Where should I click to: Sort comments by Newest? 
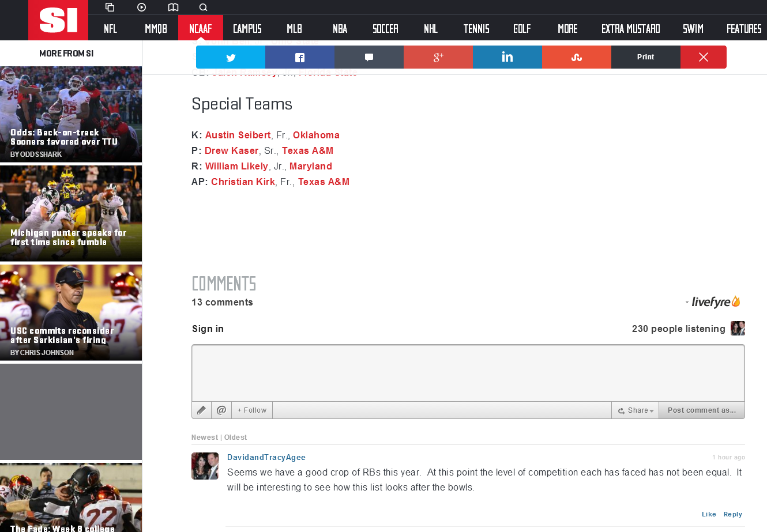205,437
